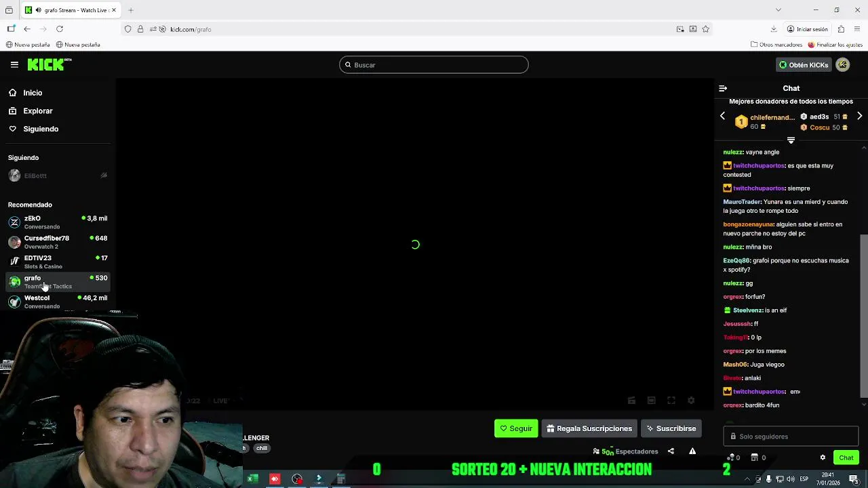Show previous top donors page
The image size is (868, 488).
pos(722,117)
